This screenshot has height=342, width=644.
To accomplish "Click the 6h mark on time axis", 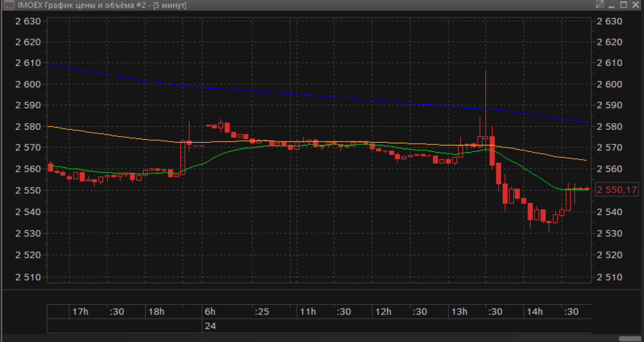I will coord(210,312).
